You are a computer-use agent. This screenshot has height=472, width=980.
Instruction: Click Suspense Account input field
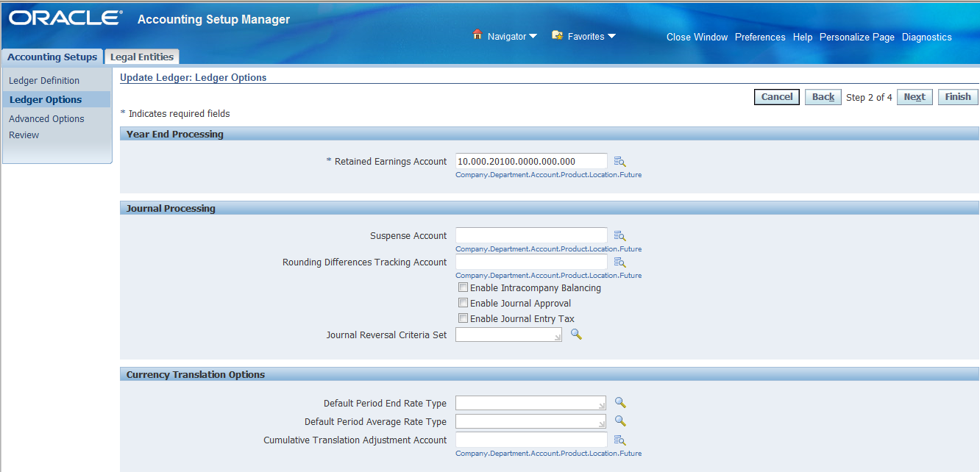tap(531, 235)
